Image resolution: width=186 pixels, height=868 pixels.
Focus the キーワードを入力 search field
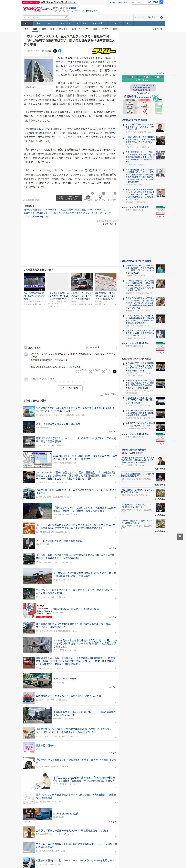tap(44, 18)
